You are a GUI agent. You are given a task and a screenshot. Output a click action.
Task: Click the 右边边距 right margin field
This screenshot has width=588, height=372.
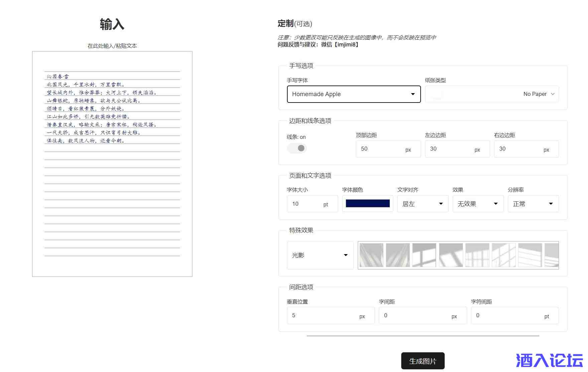click(519, 149)
